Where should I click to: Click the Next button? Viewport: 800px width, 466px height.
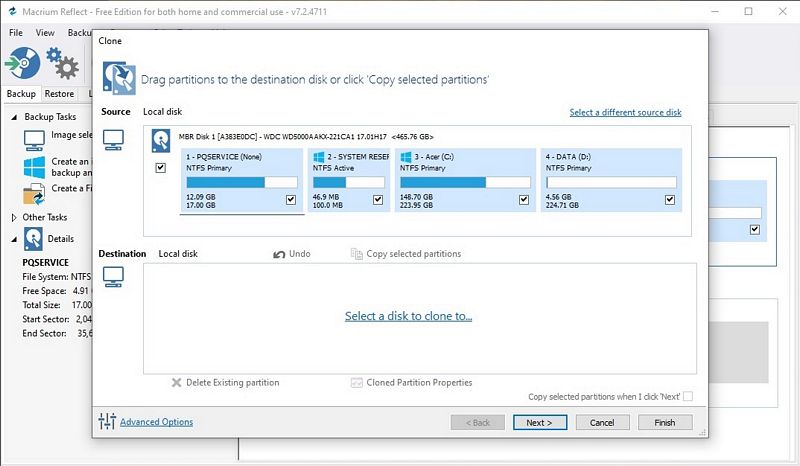(540, 423)
